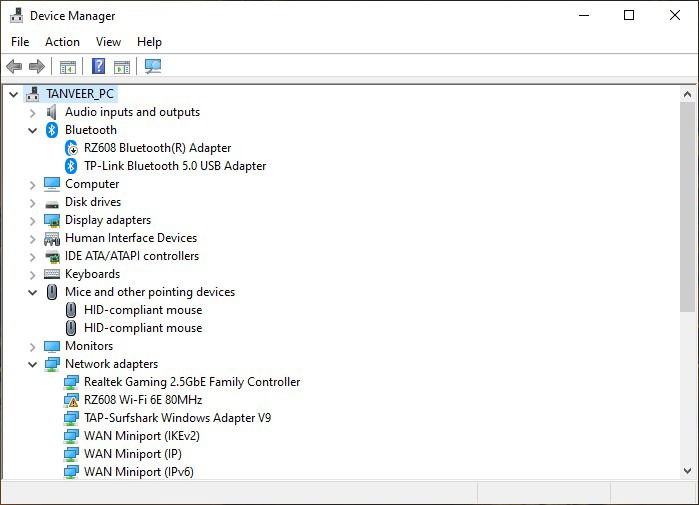Click the Disk drives icon

(52, 204)
